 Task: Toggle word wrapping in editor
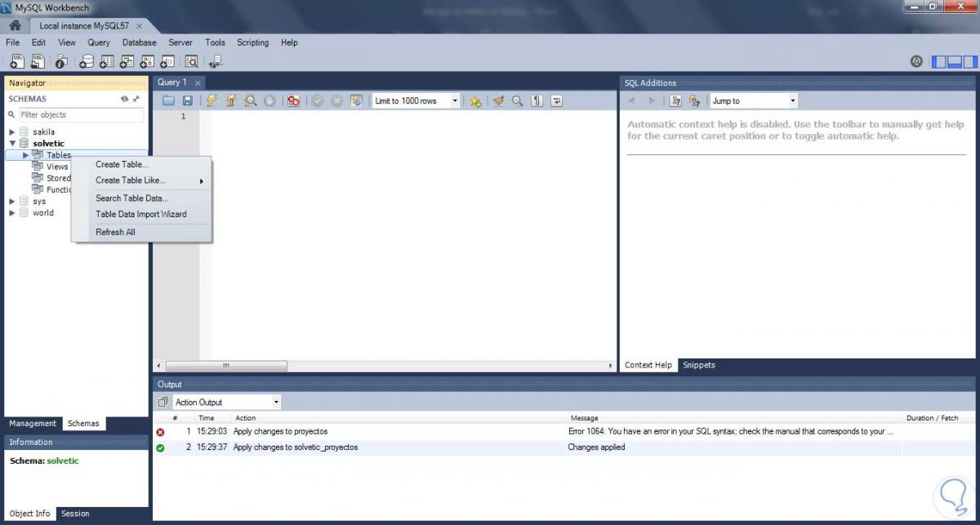(557, 101)
